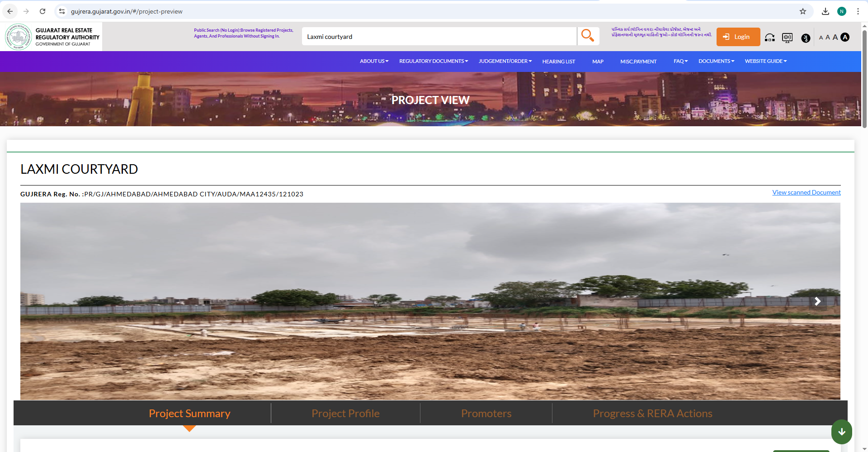Image resolution: width=868 pixels, height=452 pixels.
Task: Enable high contrast mode via dark A icon
Action: coord(844,38)
